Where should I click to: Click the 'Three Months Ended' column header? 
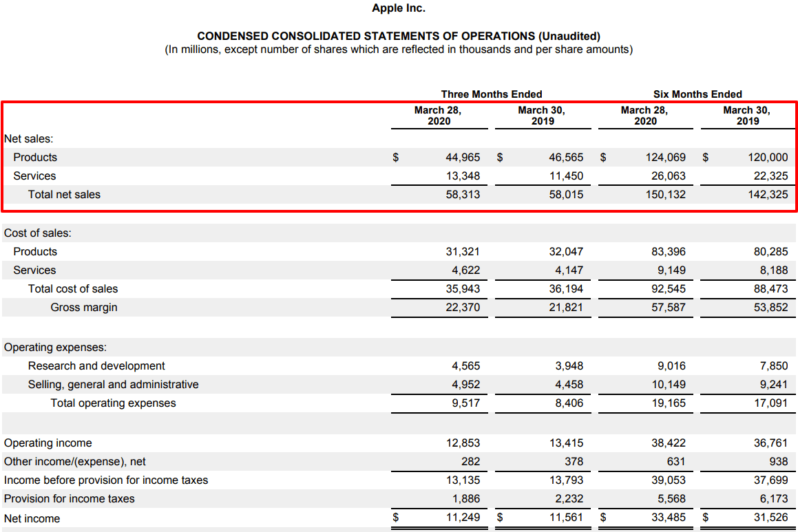click(491, 94)
